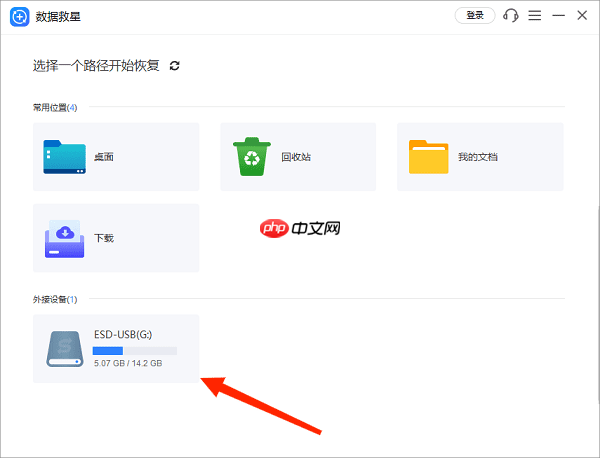This screenshot has width=600, height=458.
Task: Choose the 我的文档 yellow folder icon
Action: pyautogui.click(x=429, y=157)
